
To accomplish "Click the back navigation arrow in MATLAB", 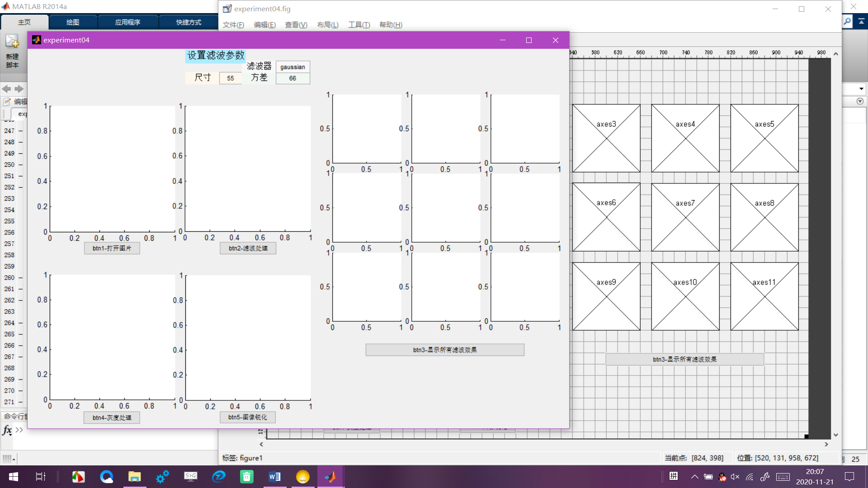I will (x=6, y=89).
